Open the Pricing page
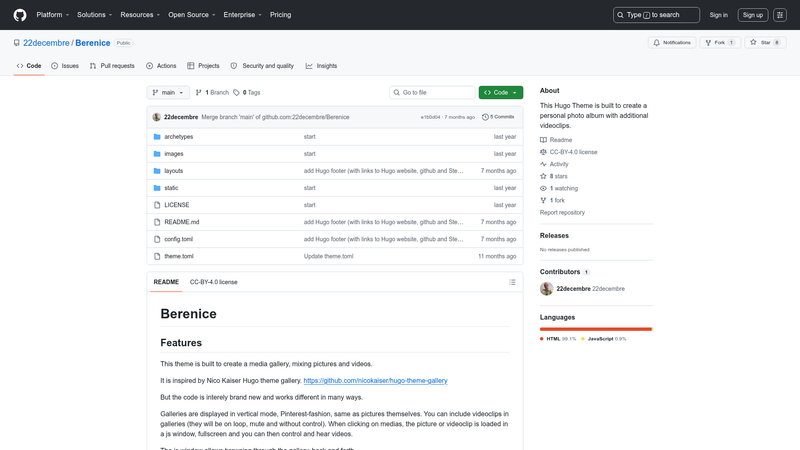800x450 pixels. point(280,15)
